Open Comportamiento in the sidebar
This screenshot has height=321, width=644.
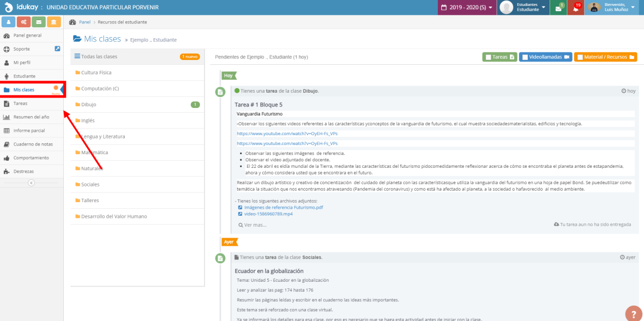tap(31, 158)
